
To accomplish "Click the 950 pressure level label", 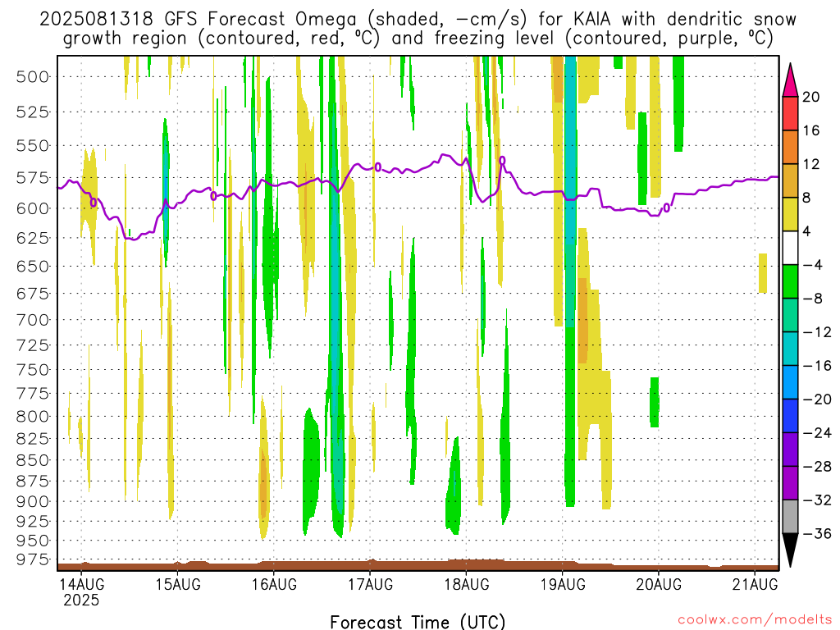I will pos(32,540).
